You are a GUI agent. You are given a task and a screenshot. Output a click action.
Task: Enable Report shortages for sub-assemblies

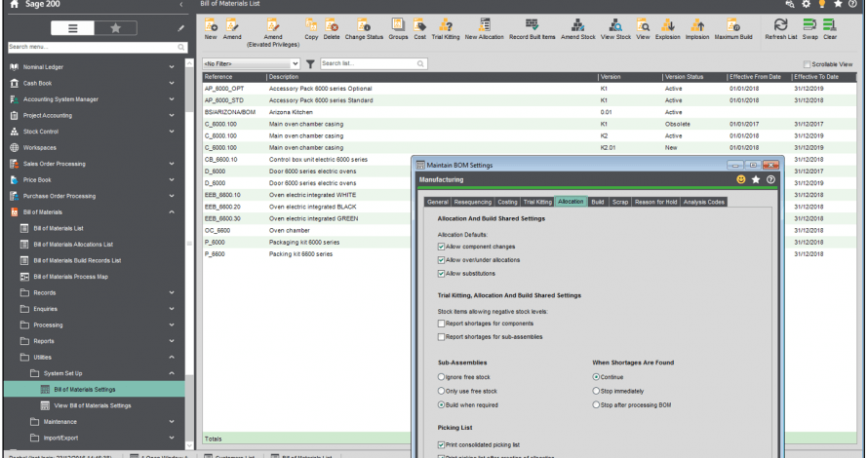tap(441, 337)
